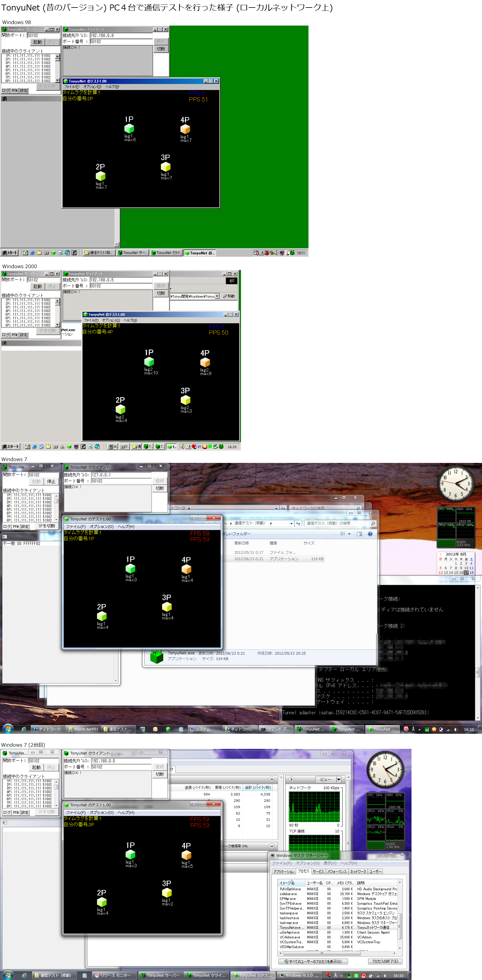Screen dimensions: 482x980
Task: Open Windows 2000 Start button on taskbar
Action: click(10, 447)
